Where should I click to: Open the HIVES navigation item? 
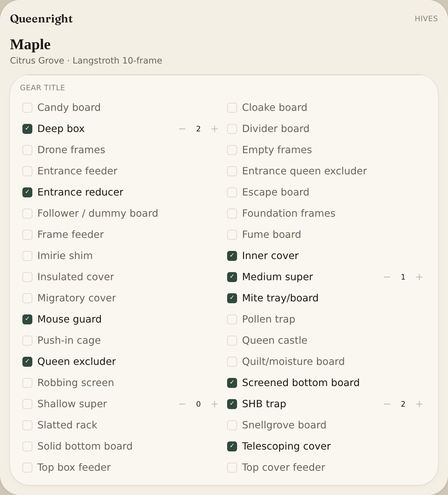(426, 19)
